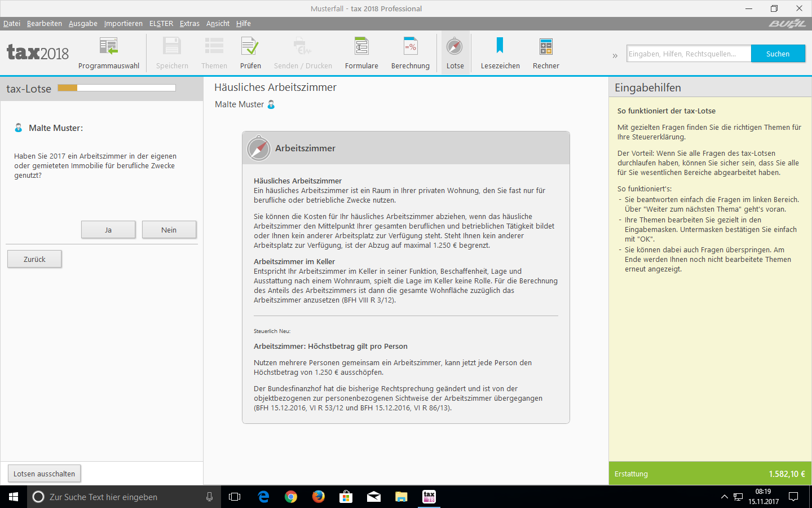The height and width of the screenshot is (508, 812).
Task: Click the compass icon in Arbeitszimmer card
Action: [x=259, y=148]
